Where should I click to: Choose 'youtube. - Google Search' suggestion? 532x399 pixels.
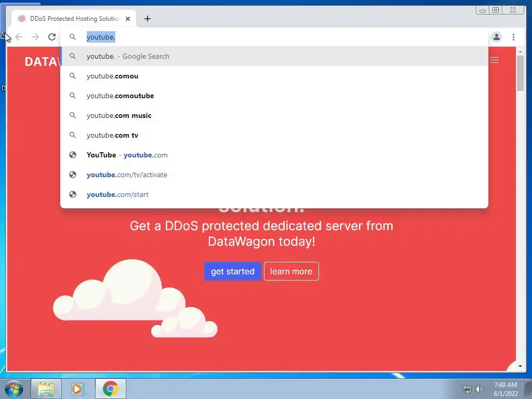274,56
